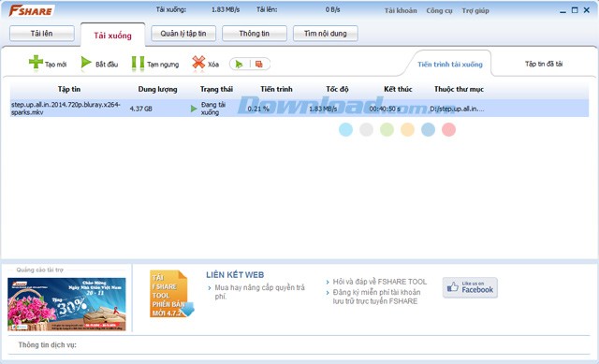Image resolution: width=599 pixels, height=364 pixels.
Task: Sort by the Tiến trình column header
Action: pos(276,89)
